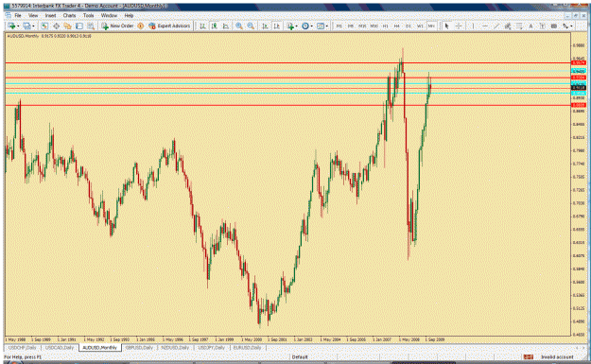Select the AUDUSD,Monthly chart tab
The height and width of the screenshot is (364, 591).
100,347
